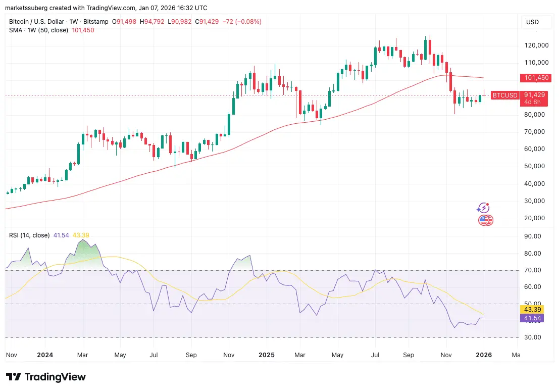Click the 4d 8h countdown label
The image size is (559, 392).
pyautogui.click(x=533, y=102)
